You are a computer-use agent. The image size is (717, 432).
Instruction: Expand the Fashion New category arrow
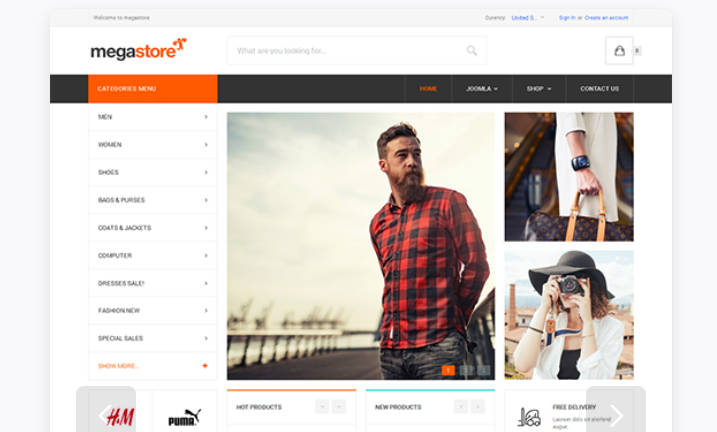(206, 311)
